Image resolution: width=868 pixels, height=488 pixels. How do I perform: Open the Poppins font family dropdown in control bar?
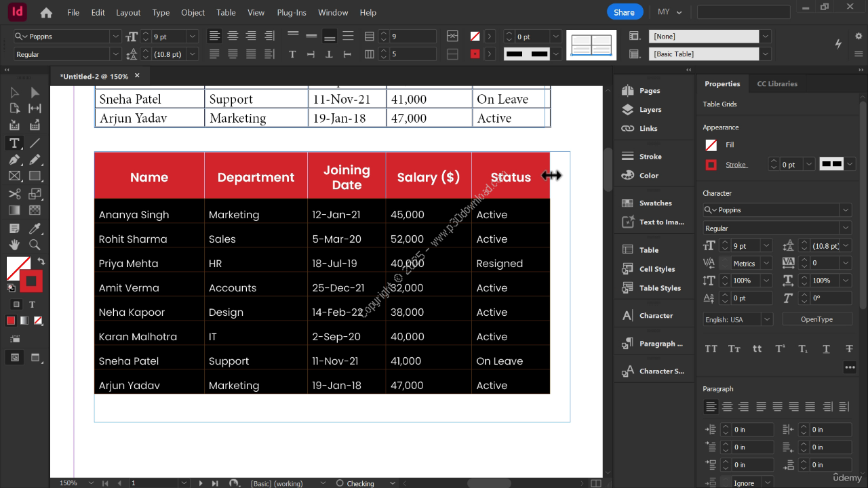tap(115, 37)
